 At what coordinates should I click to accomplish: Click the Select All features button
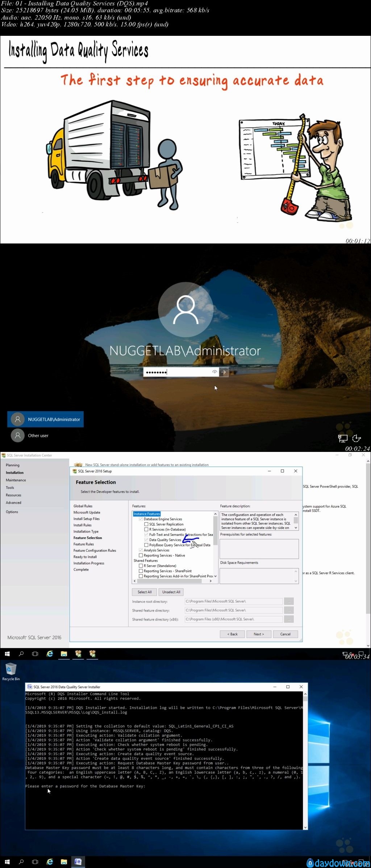click(144, 592)
